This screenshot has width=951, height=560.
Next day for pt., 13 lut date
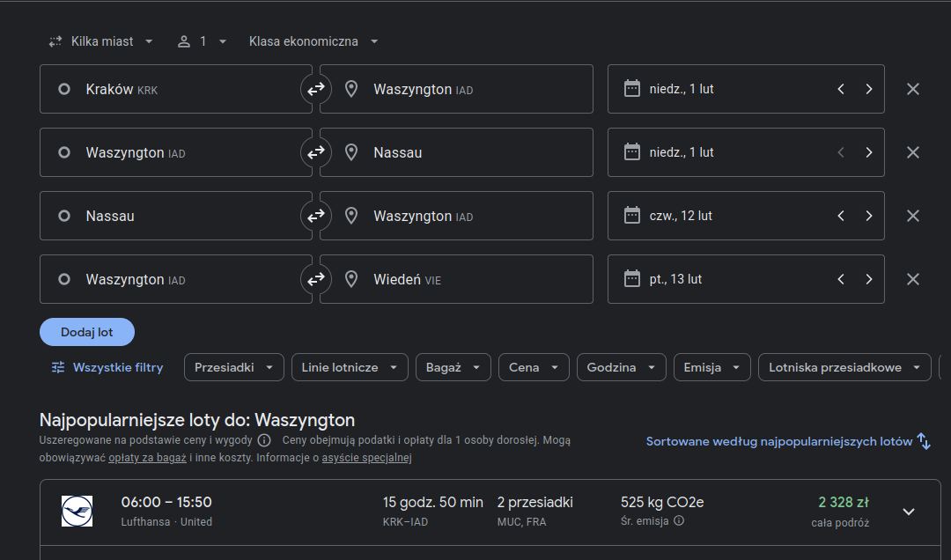coord(869,279)
